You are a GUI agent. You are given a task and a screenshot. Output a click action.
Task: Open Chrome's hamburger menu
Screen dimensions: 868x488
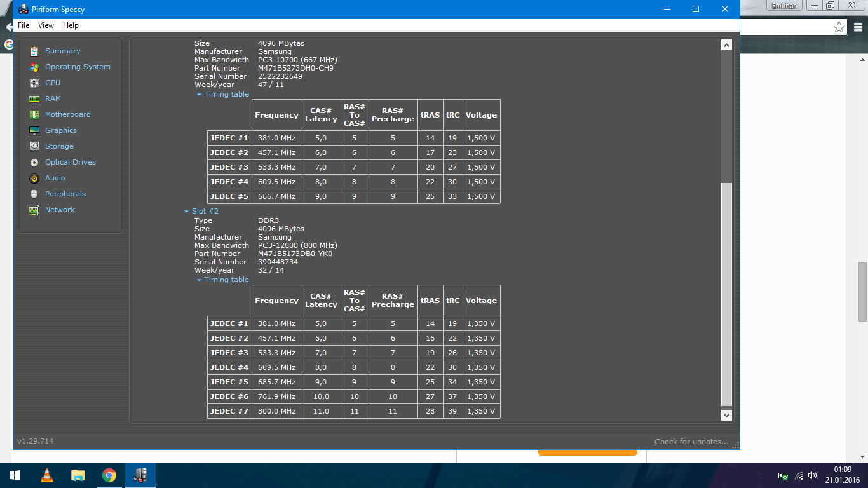tap(857, 27)
